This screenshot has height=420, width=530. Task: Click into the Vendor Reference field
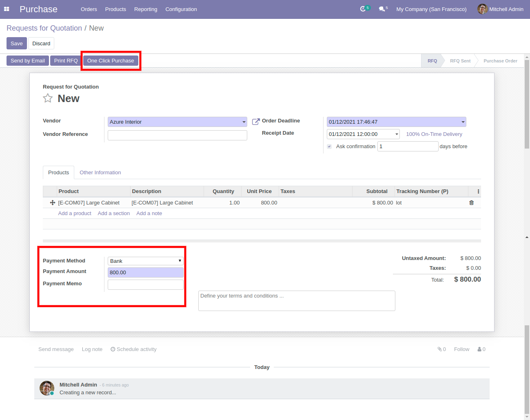(177, 135)
